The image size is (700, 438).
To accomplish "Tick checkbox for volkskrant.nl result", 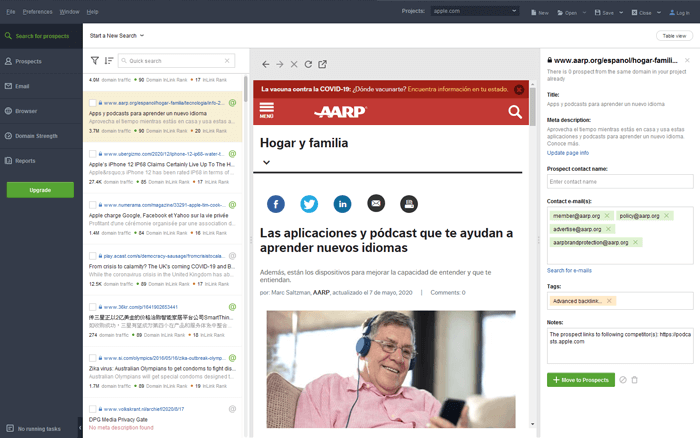I will (x=92, y=409).
